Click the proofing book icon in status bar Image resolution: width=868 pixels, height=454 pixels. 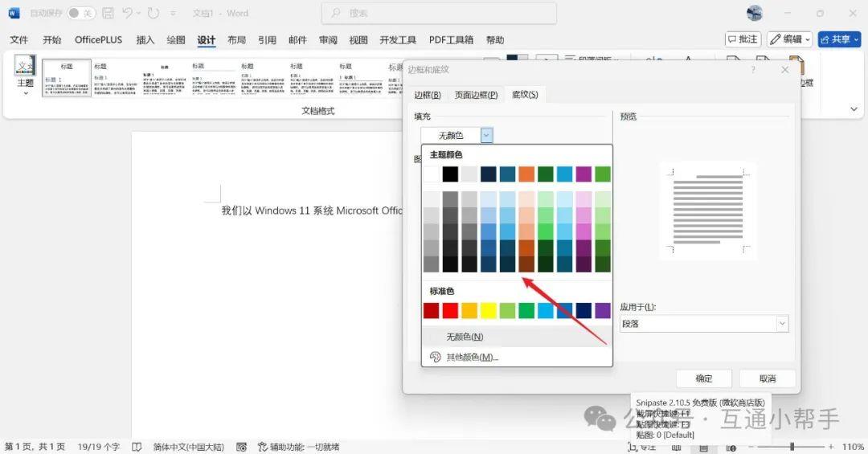tap(137, 447)
